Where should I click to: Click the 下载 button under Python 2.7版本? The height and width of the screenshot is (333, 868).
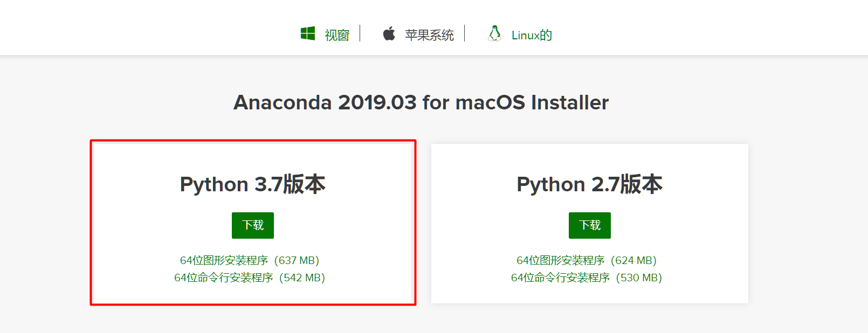coord(589,225)
